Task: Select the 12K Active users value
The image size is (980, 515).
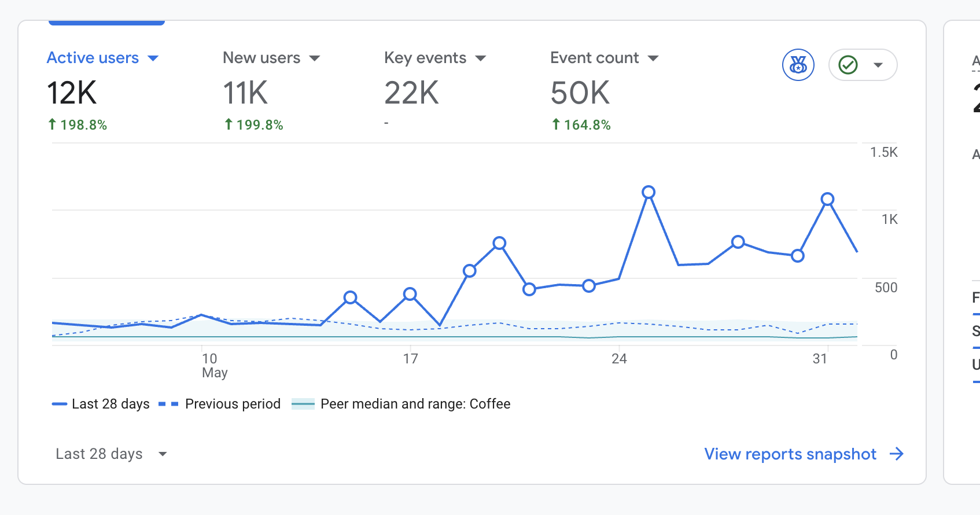Action: click(x=72, y=93)
